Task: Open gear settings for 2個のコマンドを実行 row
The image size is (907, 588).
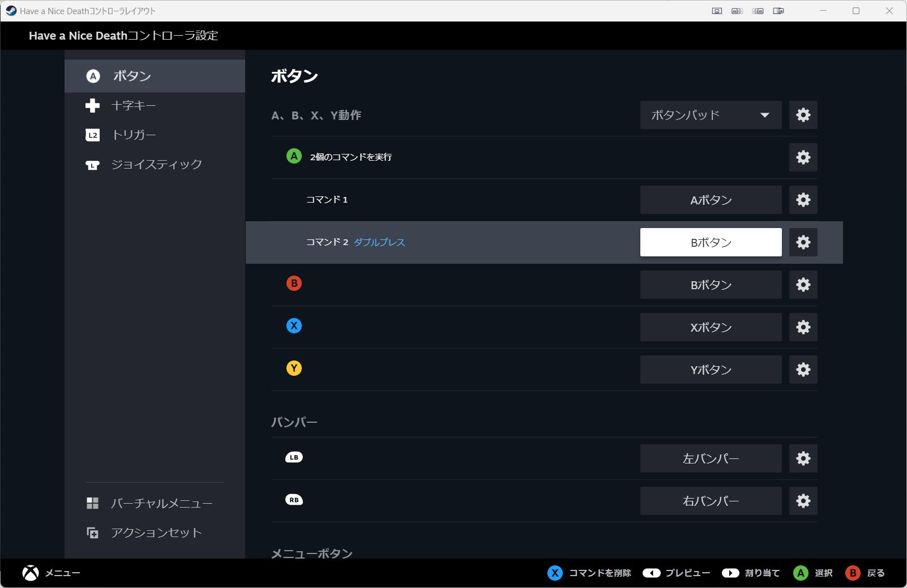Action: (x=803, y=157)
